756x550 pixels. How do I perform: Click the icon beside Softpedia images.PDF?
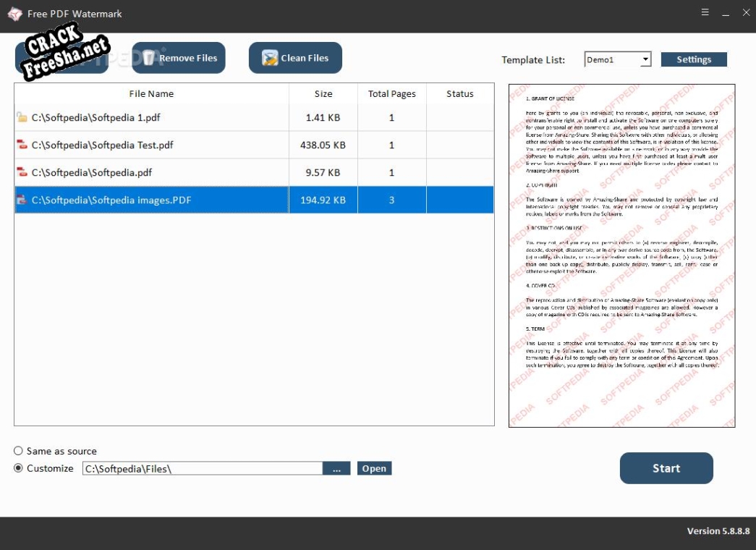click(x=22, y=200)
